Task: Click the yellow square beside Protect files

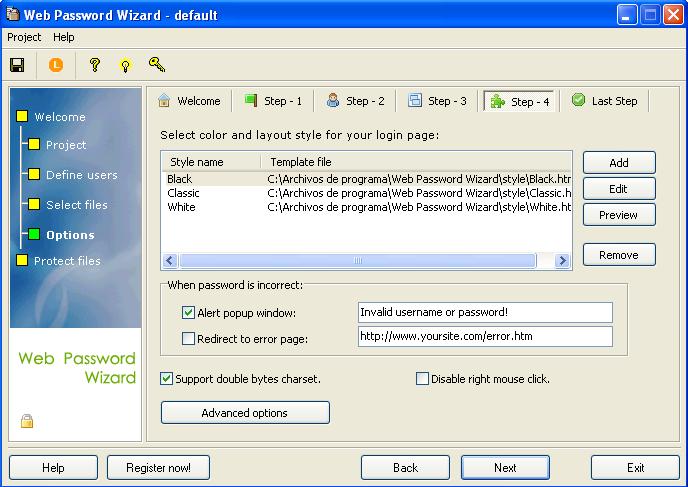Action: click(22, 260)
